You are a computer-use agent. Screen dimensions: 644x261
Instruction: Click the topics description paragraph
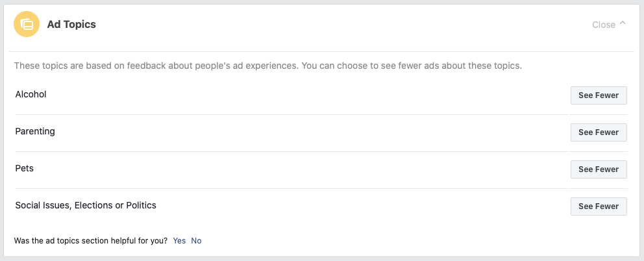coord(267,66)
